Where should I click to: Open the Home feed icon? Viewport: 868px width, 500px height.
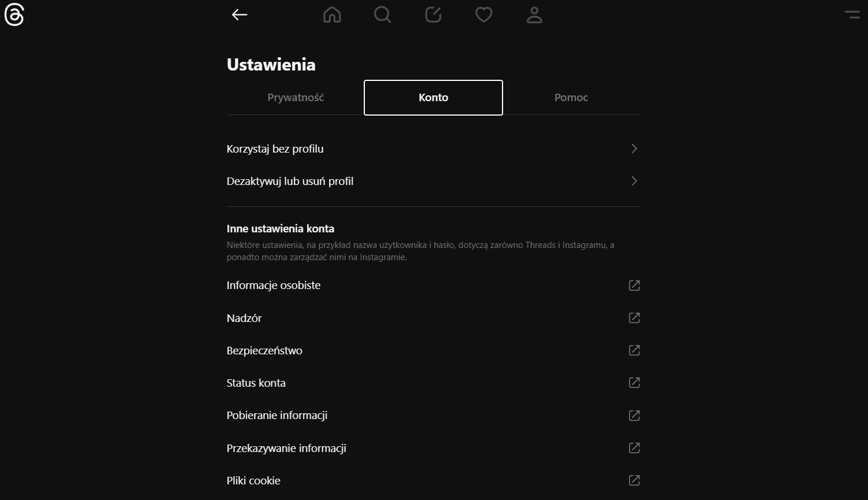click(332, 15)
